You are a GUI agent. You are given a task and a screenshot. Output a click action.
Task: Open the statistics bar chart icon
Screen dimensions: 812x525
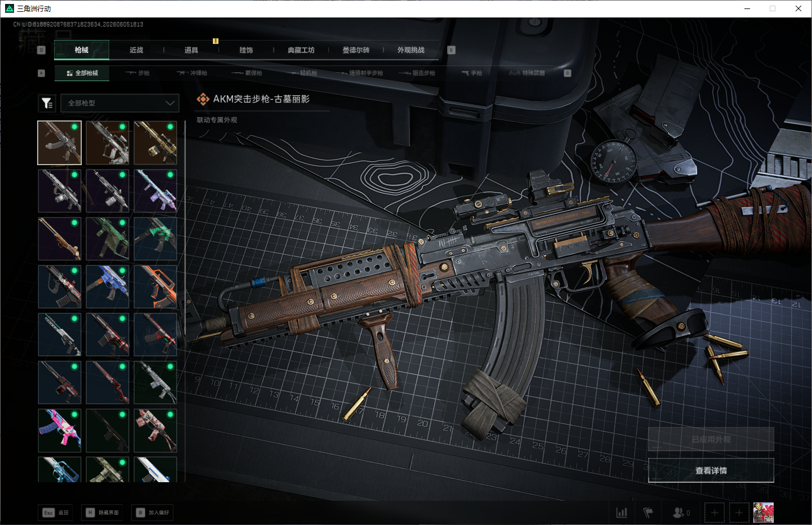coord(622,513)
